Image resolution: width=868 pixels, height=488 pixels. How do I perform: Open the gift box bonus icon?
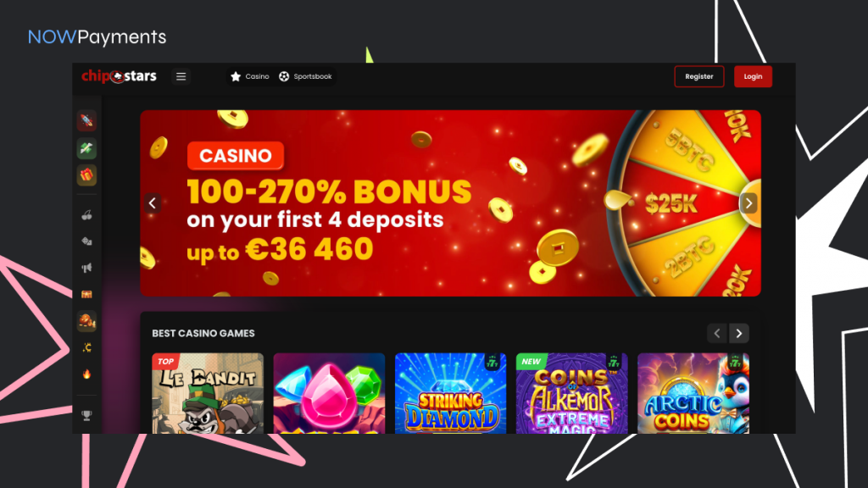pyautogui.click(x=86, y=175)
